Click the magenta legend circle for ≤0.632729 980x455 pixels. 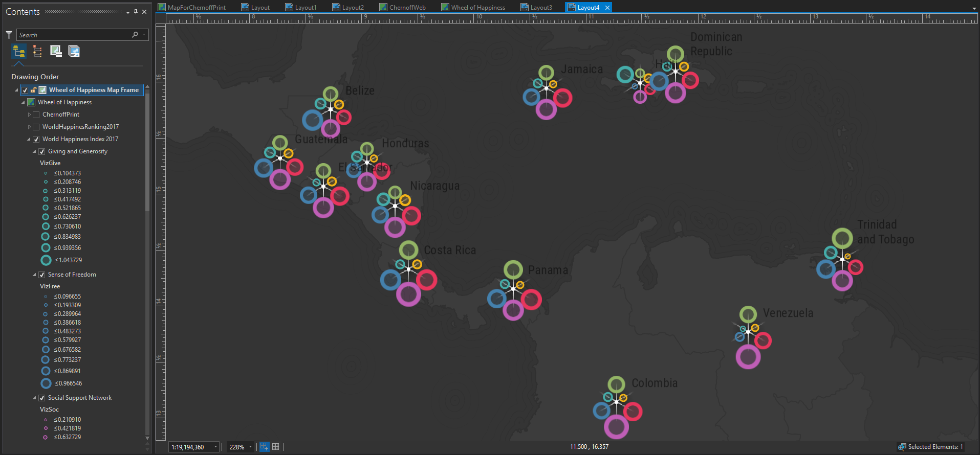(46, 437)
